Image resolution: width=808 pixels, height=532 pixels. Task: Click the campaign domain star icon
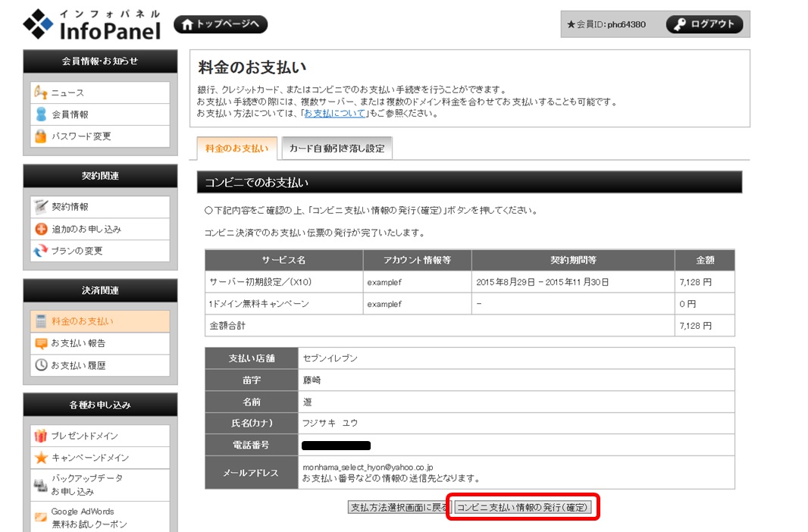pos(41,458)
